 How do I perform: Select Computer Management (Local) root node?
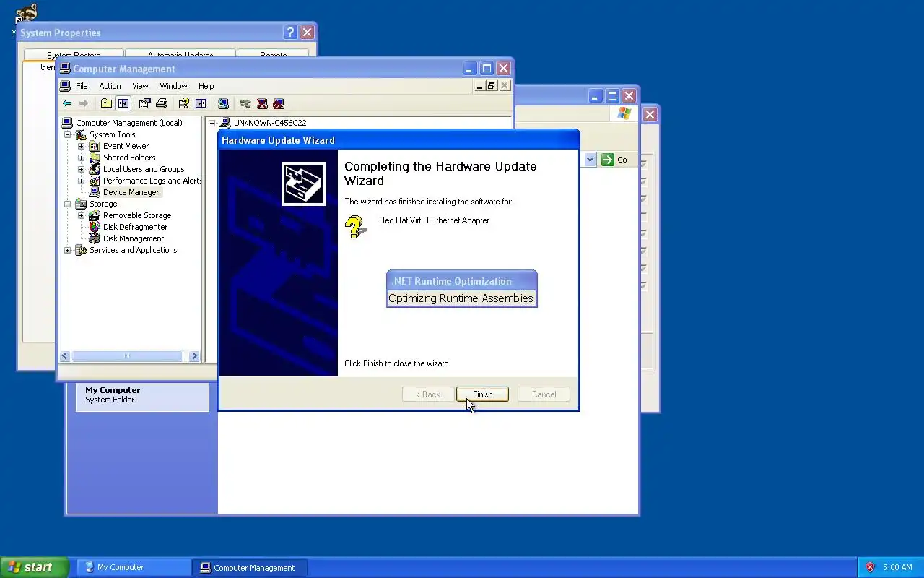coord(128,123)
